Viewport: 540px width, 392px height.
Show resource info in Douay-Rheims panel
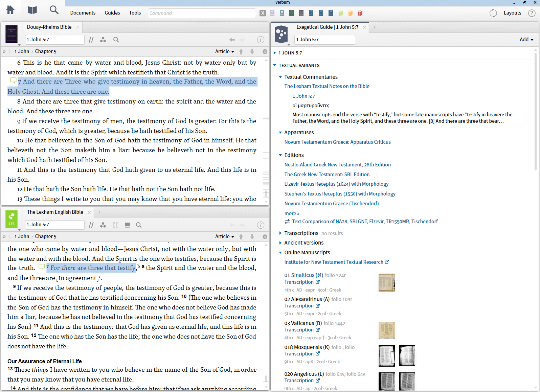(x=261, y=40)
